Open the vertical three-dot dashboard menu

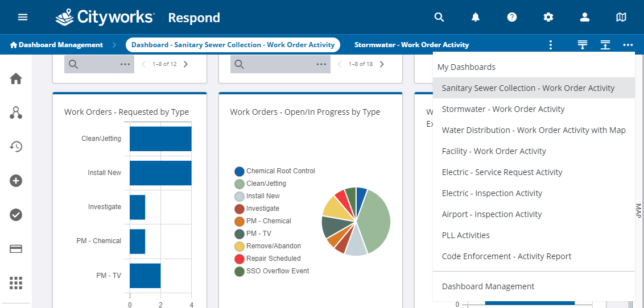(x=550, y=45)
